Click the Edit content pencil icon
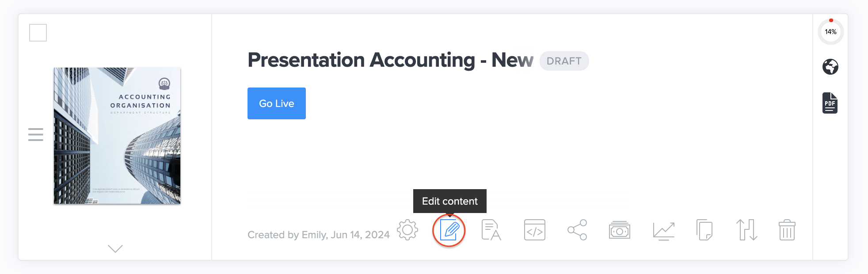 pyautogui.click(x=449, y=230)
